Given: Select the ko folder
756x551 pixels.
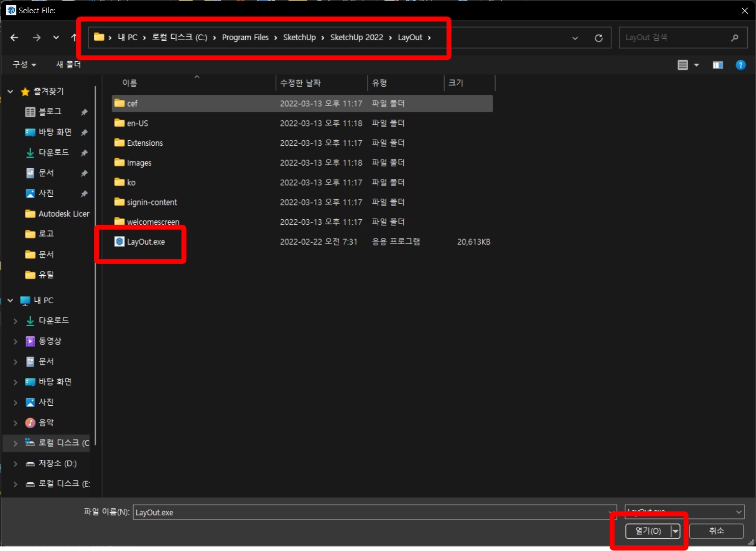Looking at the screenshot, I should pos(302,182).
